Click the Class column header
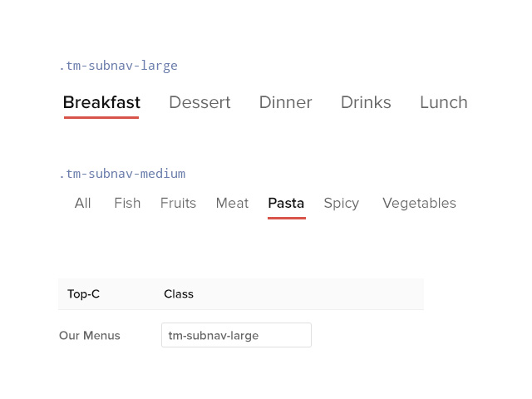Image resolution: width=532 pixels, height=399 pixels. point(179,293)
